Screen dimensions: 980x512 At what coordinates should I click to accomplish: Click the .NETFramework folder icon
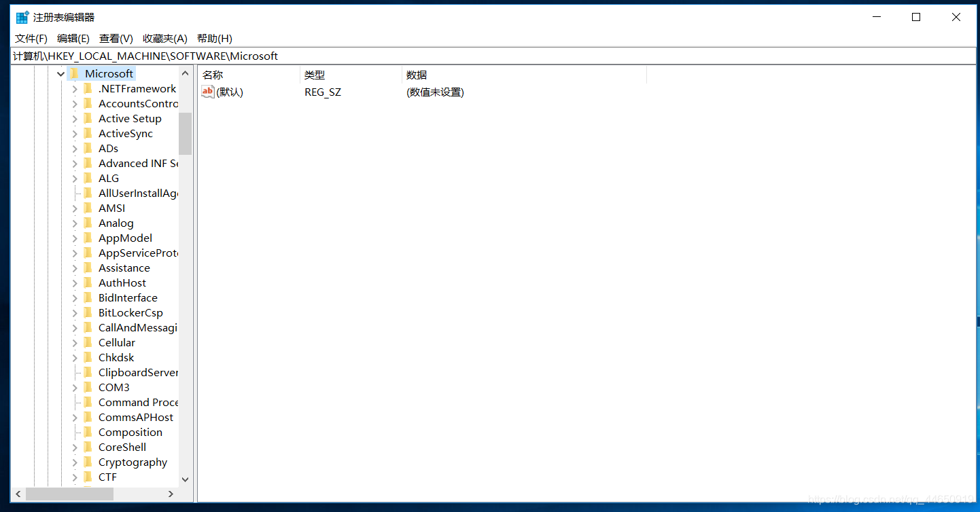[88, 88]
